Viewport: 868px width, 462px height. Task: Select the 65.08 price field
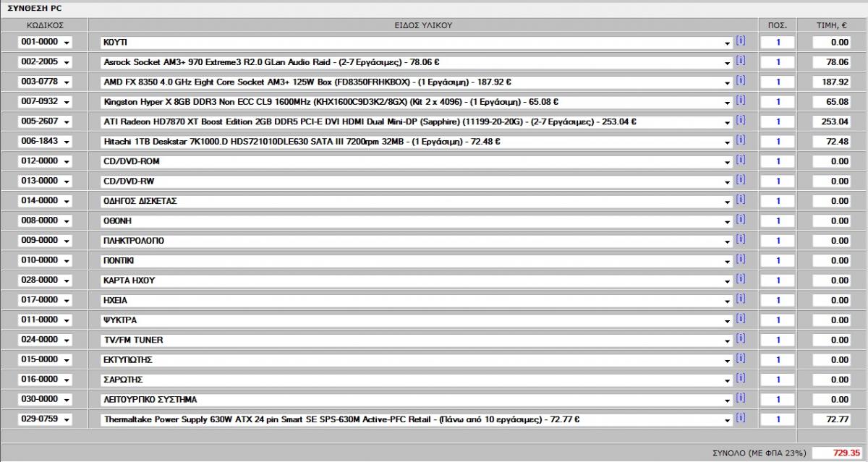832,102
